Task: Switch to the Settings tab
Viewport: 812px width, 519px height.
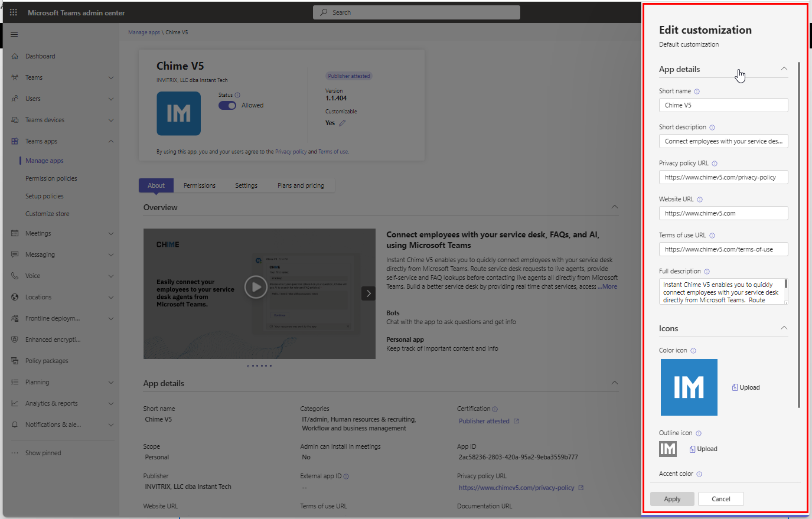Action: point(246,185)
